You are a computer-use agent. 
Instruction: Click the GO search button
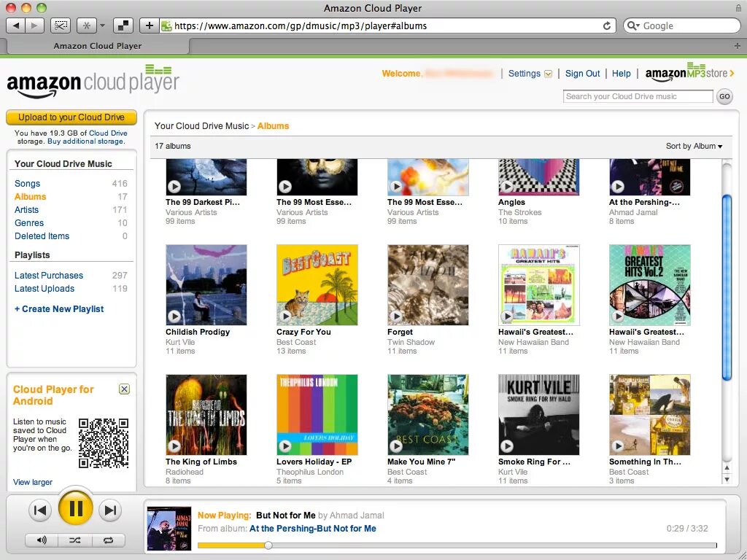pos(724,96)
